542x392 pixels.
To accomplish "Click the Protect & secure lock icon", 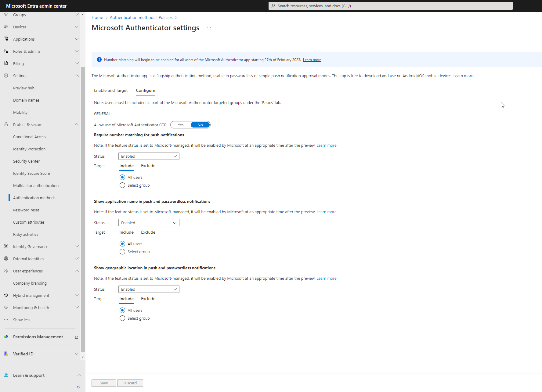I will 6,124.
